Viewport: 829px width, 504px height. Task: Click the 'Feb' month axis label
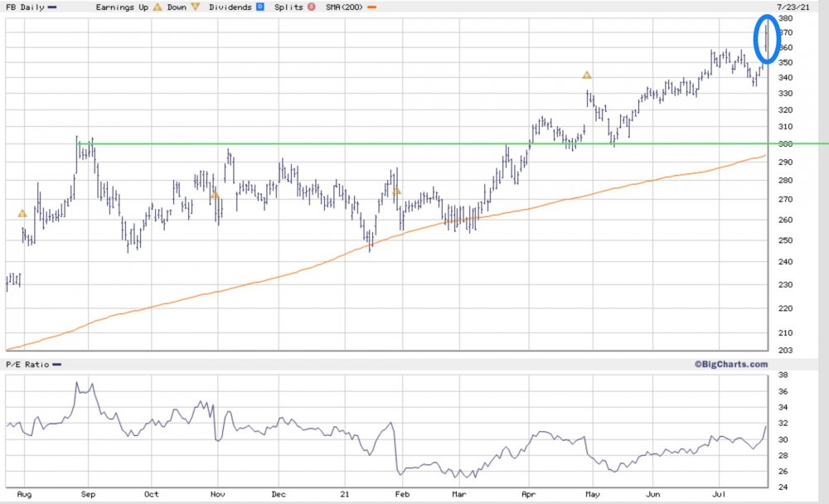402,494
